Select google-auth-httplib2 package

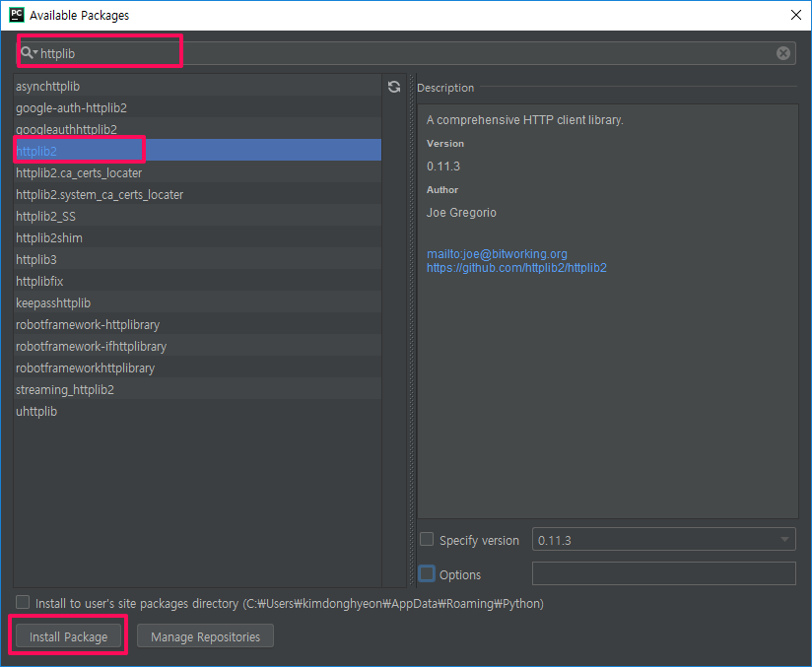point(197,107)
